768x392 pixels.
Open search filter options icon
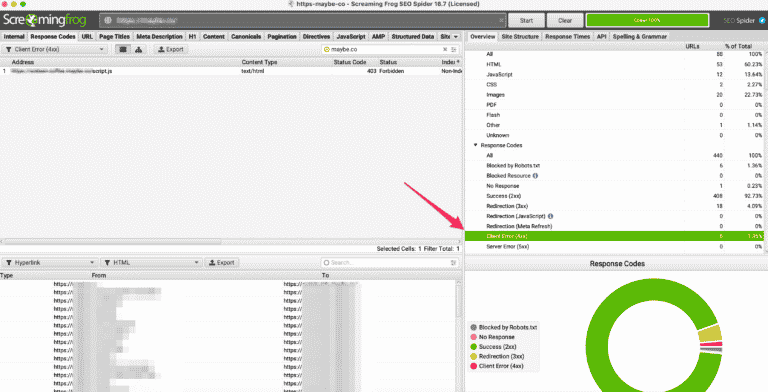[x=454, y=49]
